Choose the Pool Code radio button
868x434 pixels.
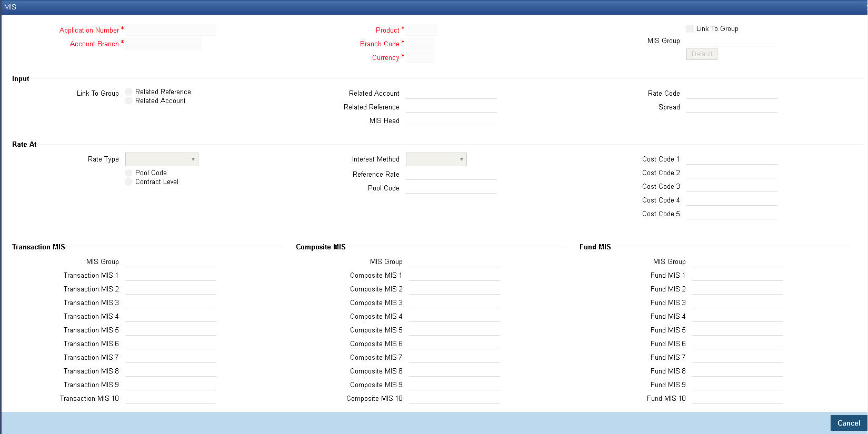click(129, 173)
